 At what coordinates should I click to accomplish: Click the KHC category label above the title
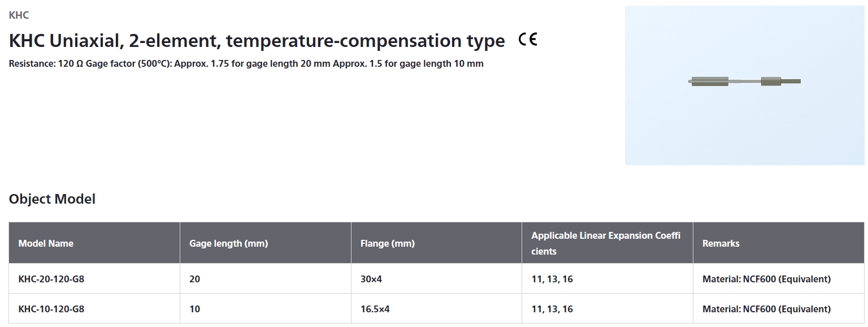pyautogui.click(x=19, y=15)
